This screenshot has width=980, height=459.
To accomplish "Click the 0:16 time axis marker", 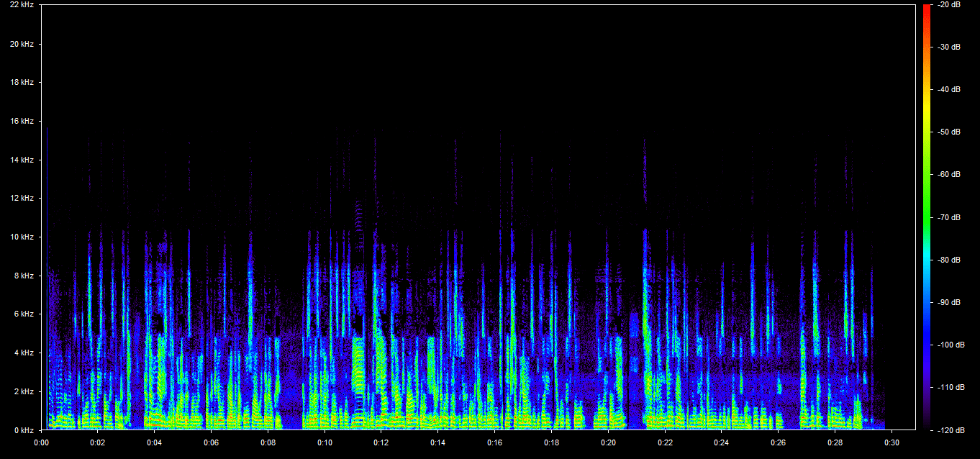I will (494, 442).
